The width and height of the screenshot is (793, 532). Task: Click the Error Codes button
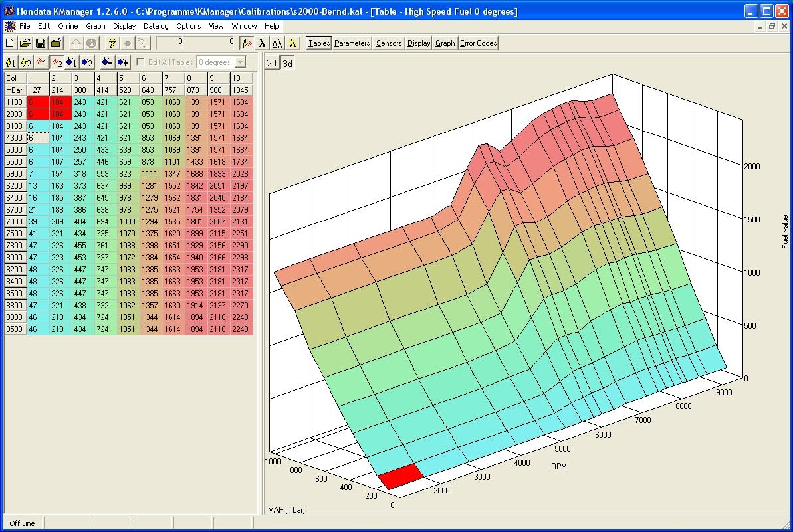point(478,43)
